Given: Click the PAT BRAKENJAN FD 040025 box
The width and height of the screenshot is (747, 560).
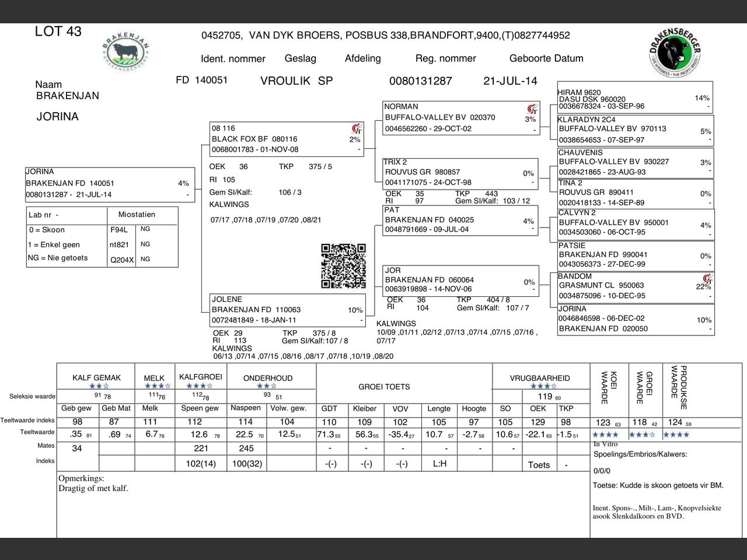Looking at the screenshot, I should (x=460, y=220).
